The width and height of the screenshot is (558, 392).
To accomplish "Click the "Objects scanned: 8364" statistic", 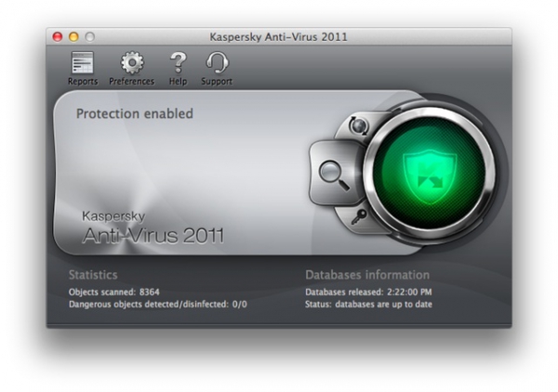I will coord(113,292).
